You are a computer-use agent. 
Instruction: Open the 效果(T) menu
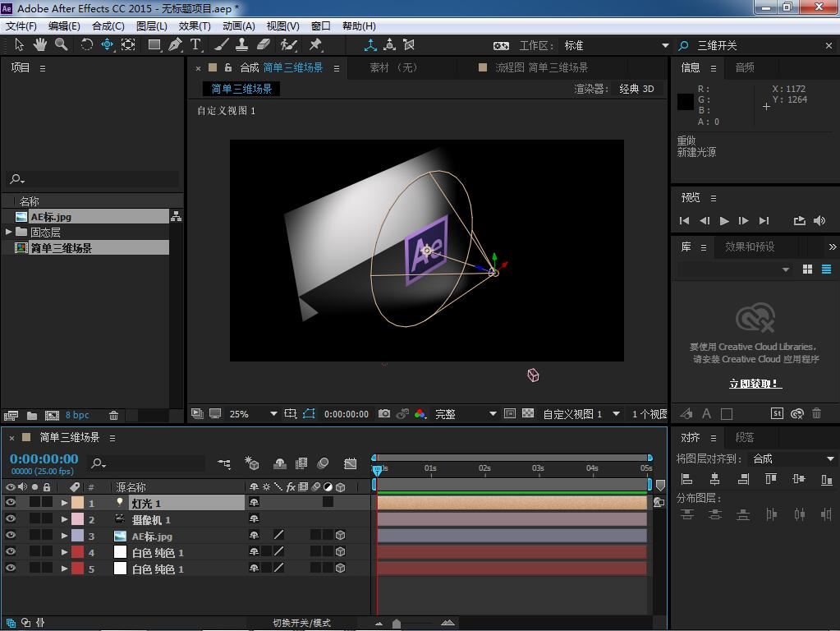[195, 25]
